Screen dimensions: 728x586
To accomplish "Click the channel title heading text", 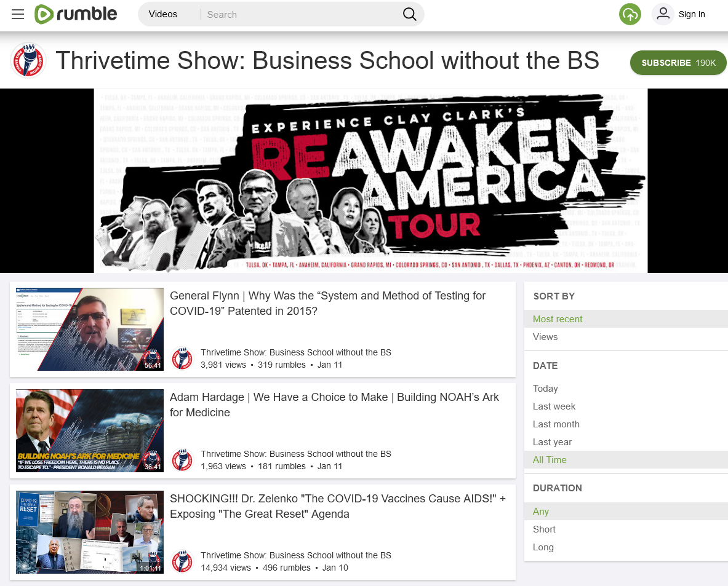I will [x=327, y=61].
